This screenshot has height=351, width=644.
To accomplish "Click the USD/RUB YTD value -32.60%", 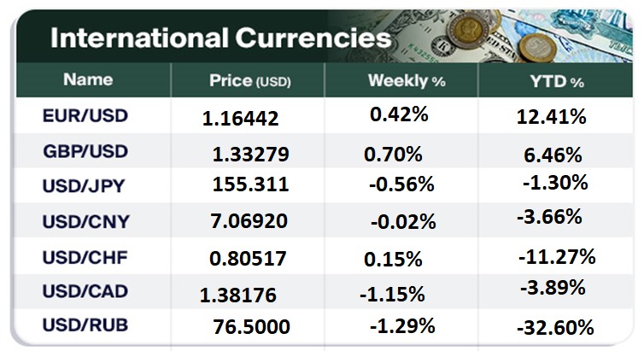I will [x=553, y=328].
